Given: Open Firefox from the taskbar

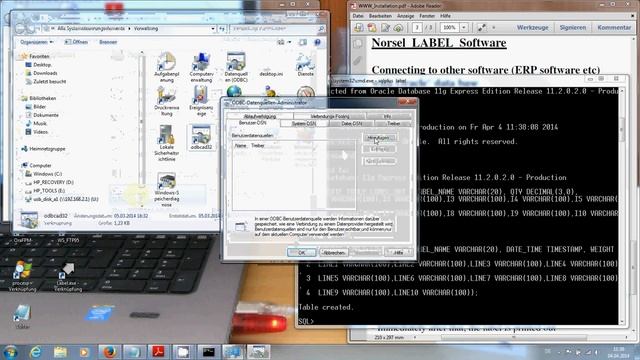Looking at the screenshot, I should pos(109,352).
